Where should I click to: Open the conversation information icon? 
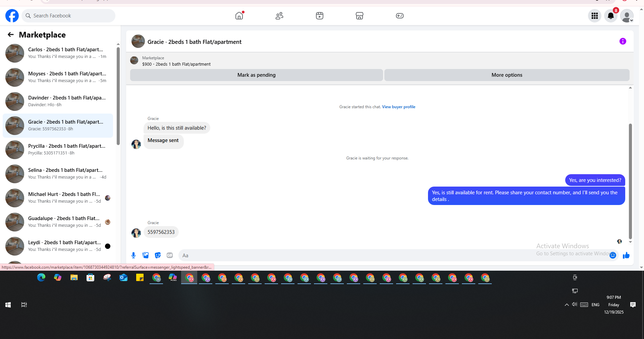point(623,41)
